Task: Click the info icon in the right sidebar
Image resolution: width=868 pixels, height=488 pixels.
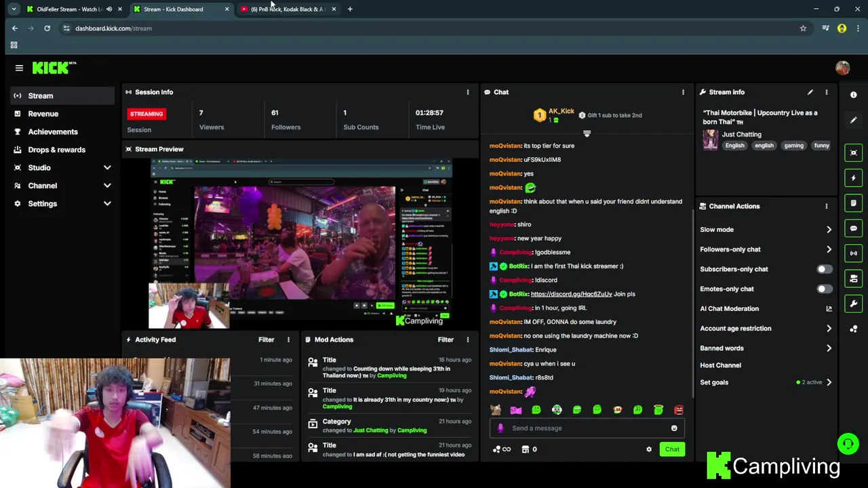Action: 854,95
